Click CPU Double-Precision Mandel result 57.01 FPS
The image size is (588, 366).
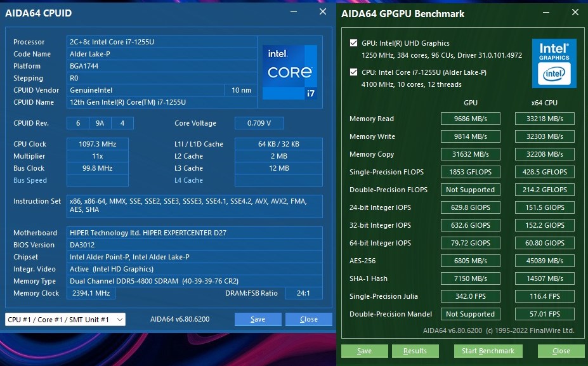(x=544, y=314)
